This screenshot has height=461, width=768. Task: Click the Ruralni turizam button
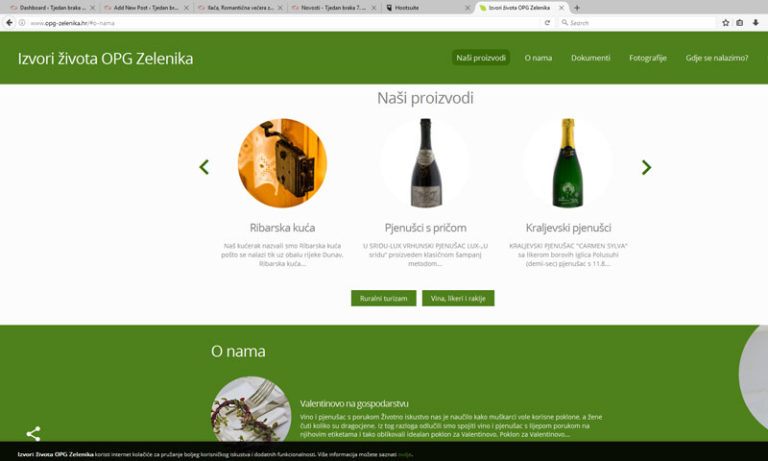point(384,298)
